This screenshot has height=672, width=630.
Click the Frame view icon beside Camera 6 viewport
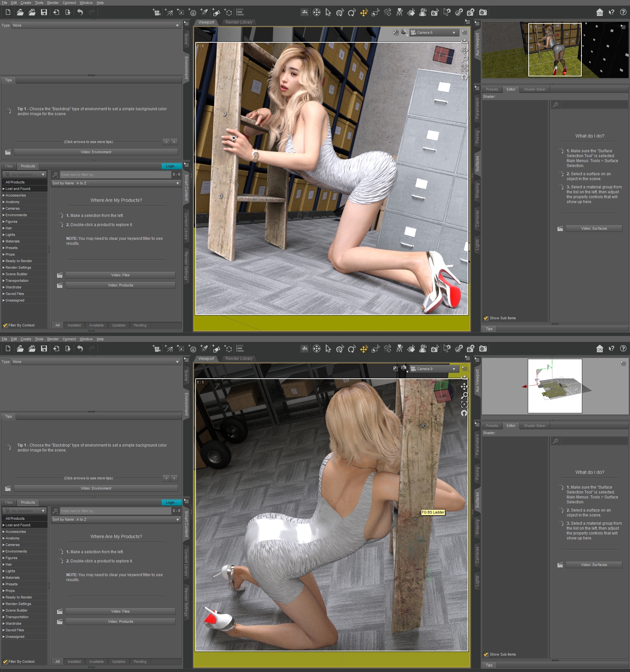pyautogui.click(x=464, y=68)
